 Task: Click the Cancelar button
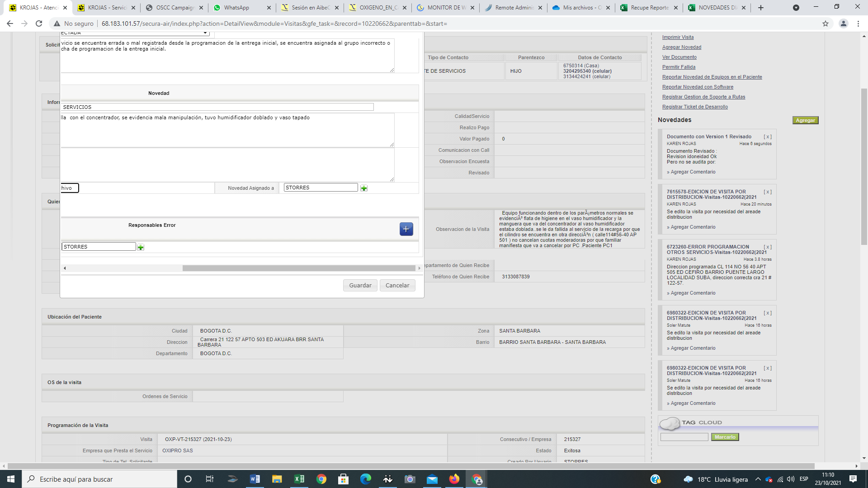(397, 286)
